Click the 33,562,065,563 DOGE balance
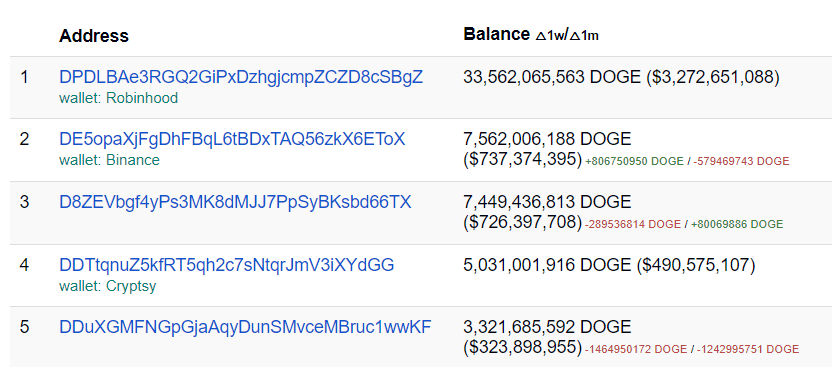832x367 pixels. click(x=552, y=77)
